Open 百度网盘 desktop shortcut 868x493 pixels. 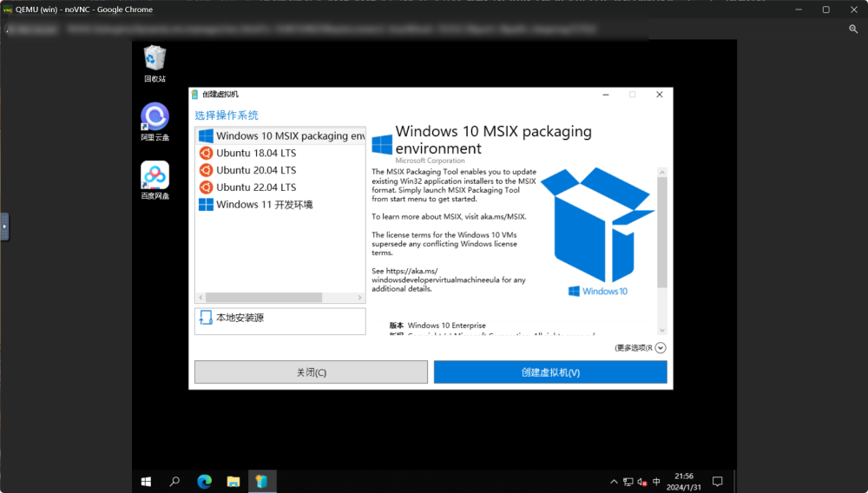click(155, 181)
